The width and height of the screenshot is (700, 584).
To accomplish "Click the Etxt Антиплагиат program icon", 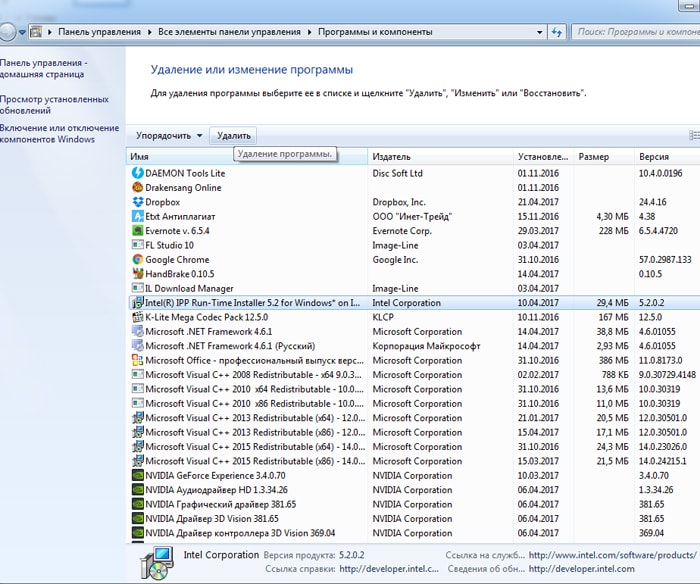I will [x=138, y=216].
